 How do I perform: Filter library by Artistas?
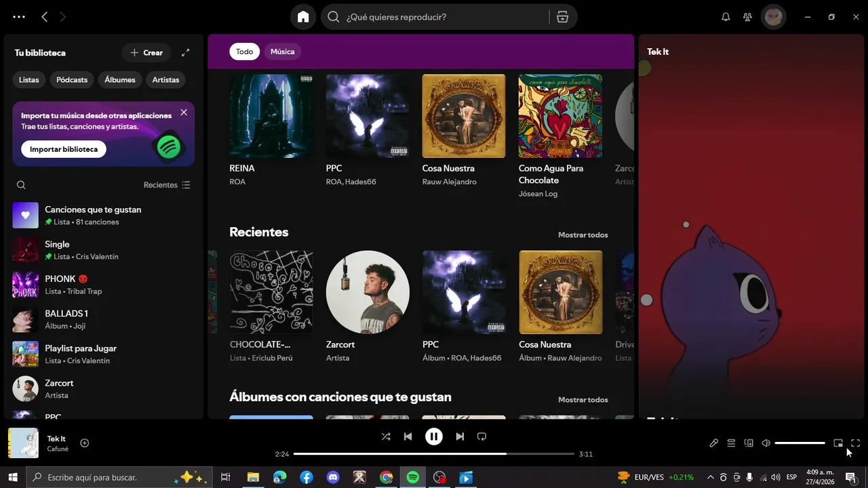coord(165,80)
